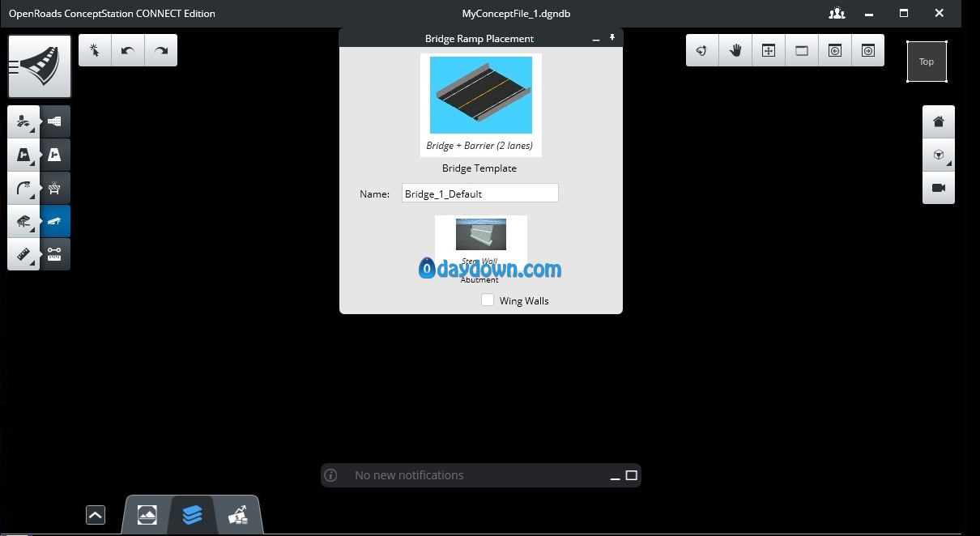This screenshot has height=536, width=980.
Task: Open the main road backstage menu button
Action: tap(40, 66)
